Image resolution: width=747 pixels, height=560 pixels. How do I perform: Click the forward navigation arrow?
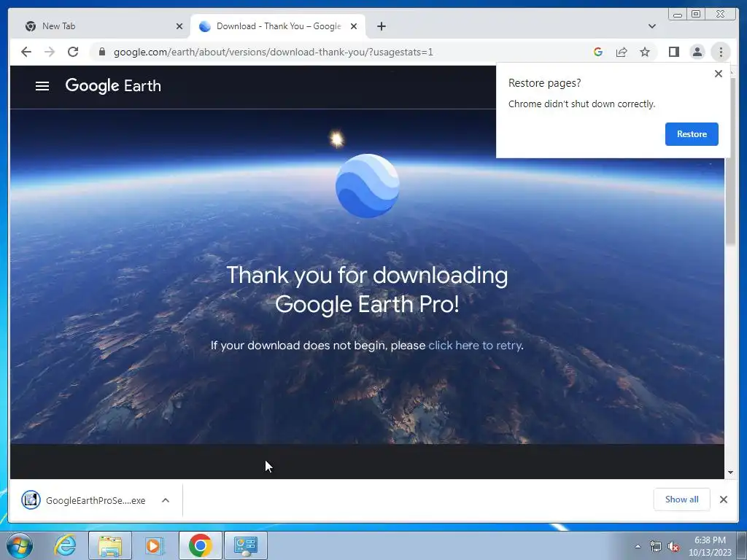[x=50, y=52]
